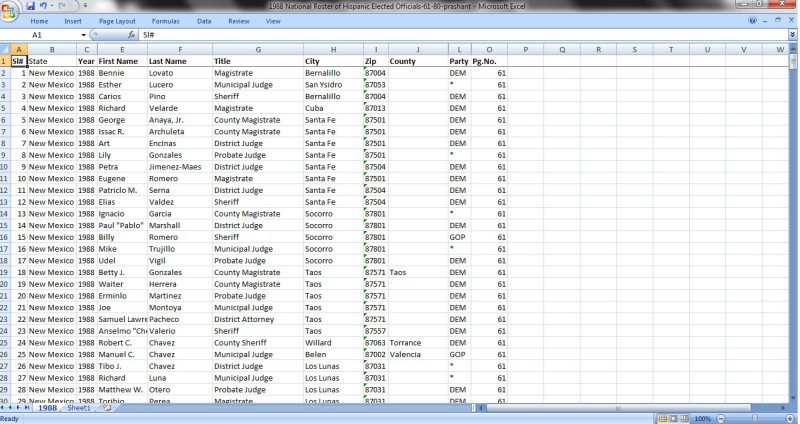
Task: Switch to Page Break Preview view
Action: [685, 418]
